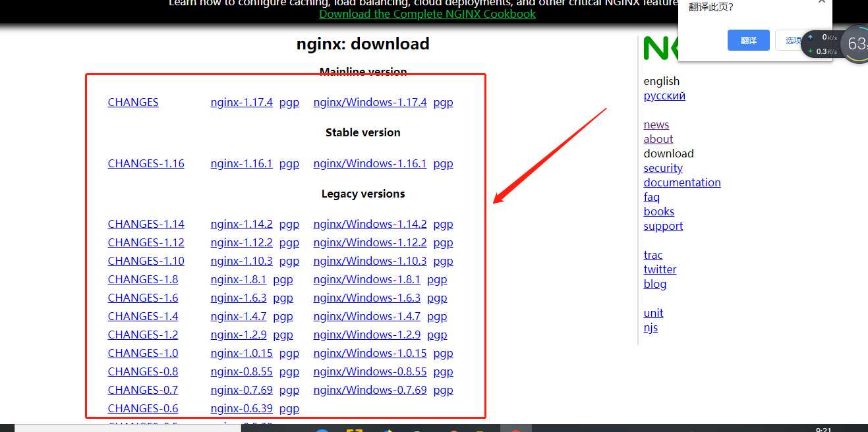Click the green NGINX logo
This screenshot has width=868, height=432.
pyautogui.click(x=661, y=48)
